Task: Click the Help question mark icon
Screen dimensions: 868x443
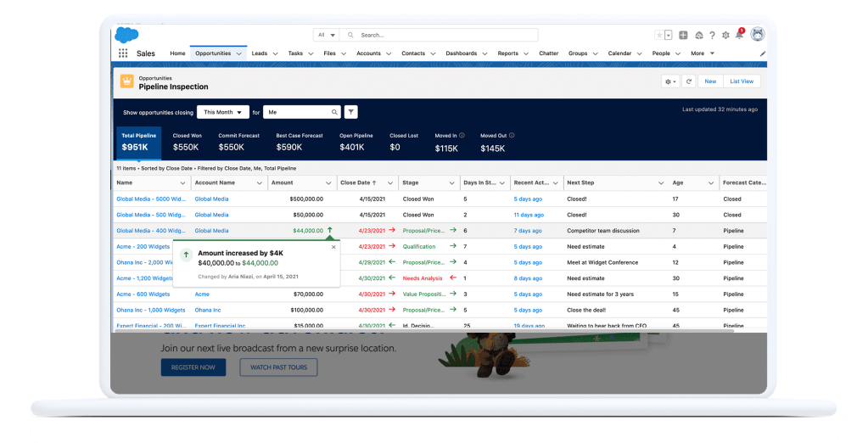Action: pos(712,35)
